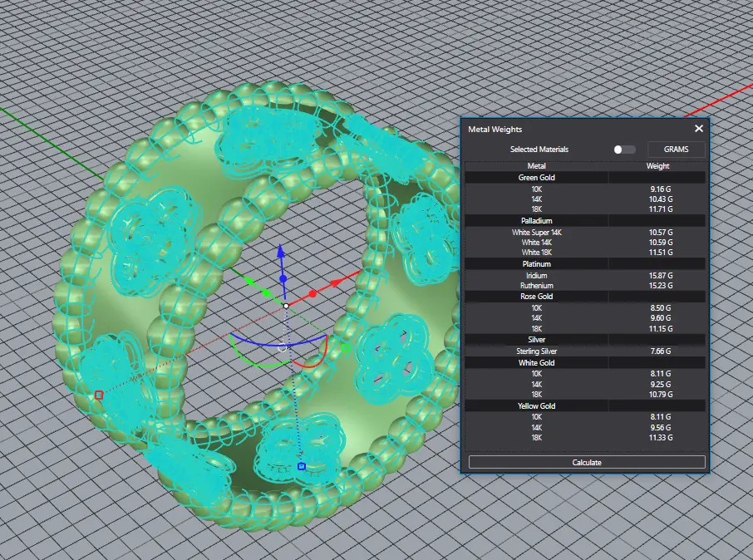
Task: Click the Yellow Gold 14K weight 9.56 G
Action: 661,427
